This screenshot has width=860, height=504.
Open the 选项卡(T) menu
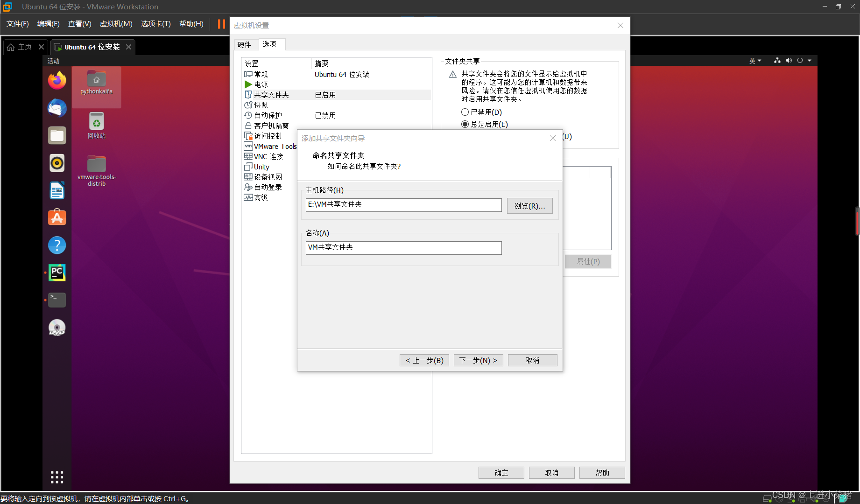pyautogui.click(x=156, y=24)
